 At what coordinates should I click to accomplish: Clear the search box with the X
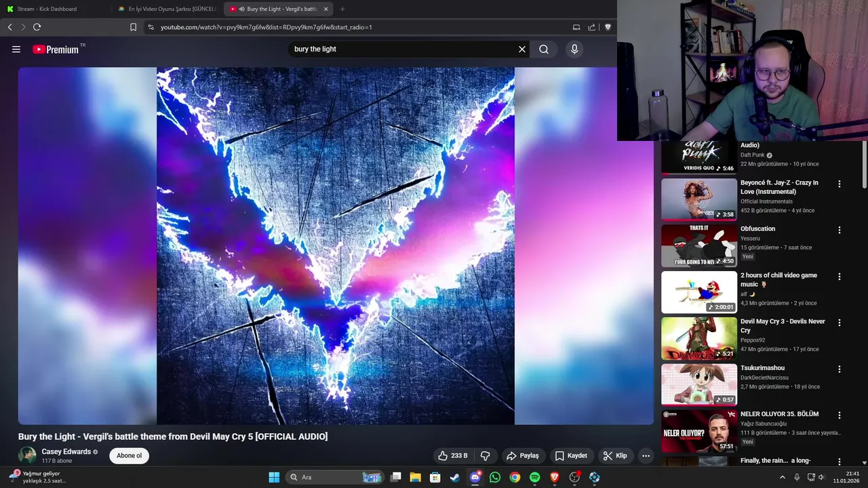tap(522, 49)
